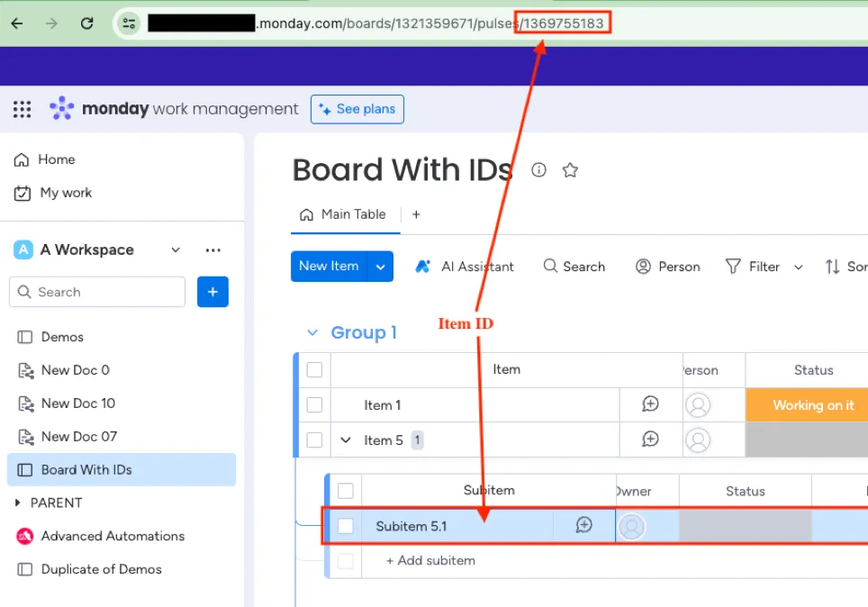The height and width of the screenshot is (607, 868).
Task: Add a new view with plus icon
Action: tap(416, 214)
